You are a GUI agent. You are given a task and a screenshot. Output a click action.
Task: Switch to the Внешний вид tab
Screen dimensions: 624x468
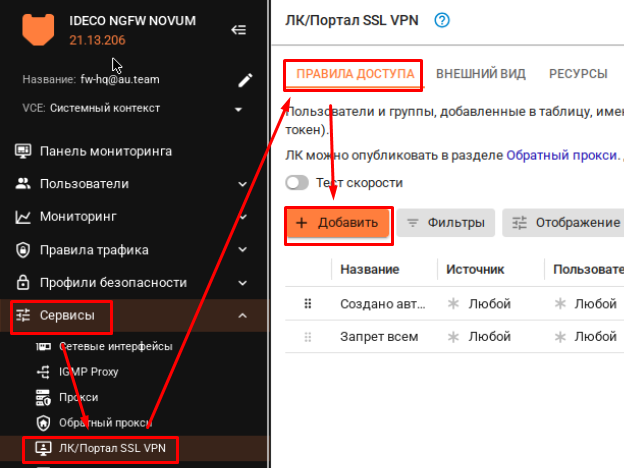(x=484, y=74)
